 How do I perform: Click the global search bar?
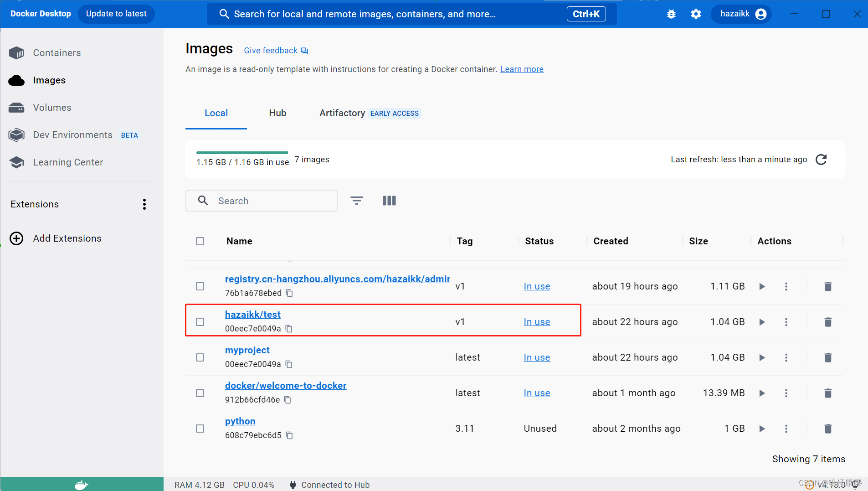(411, 14)
